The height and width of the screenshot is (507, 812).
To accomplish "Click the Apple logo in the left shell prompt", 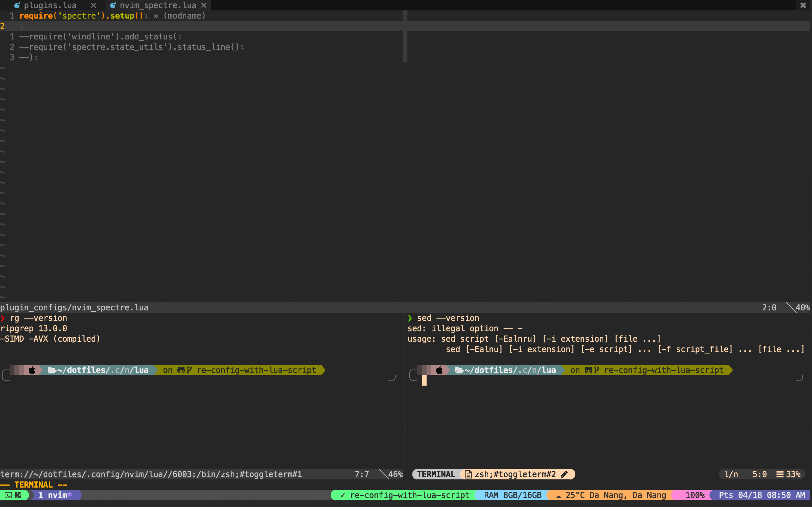I will click(32, 370).
